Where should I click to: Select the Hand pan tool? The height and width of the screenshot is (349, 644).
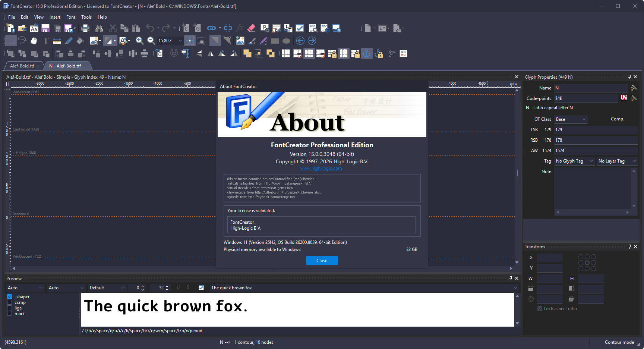click(34, 41)
